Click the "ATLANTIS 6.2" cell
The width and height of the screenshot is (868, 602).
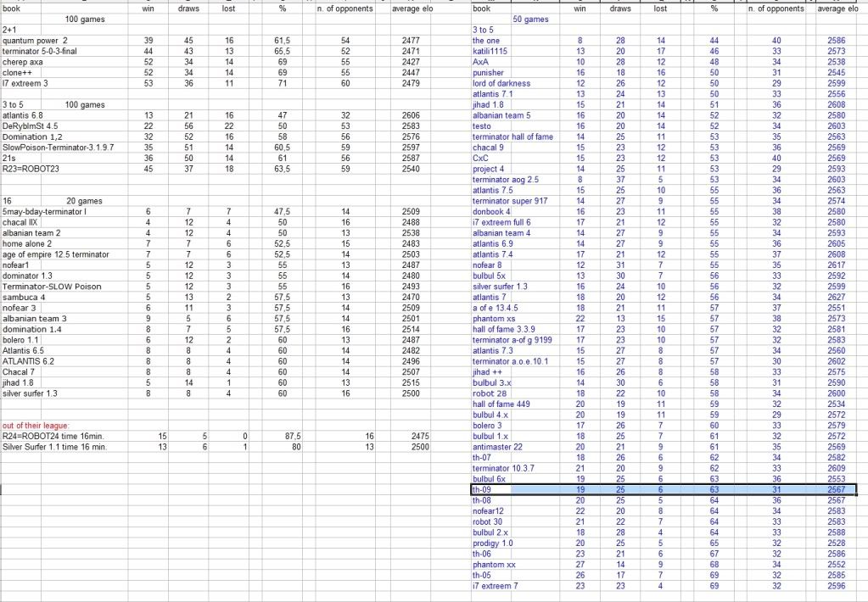click(x=28, y=361)
